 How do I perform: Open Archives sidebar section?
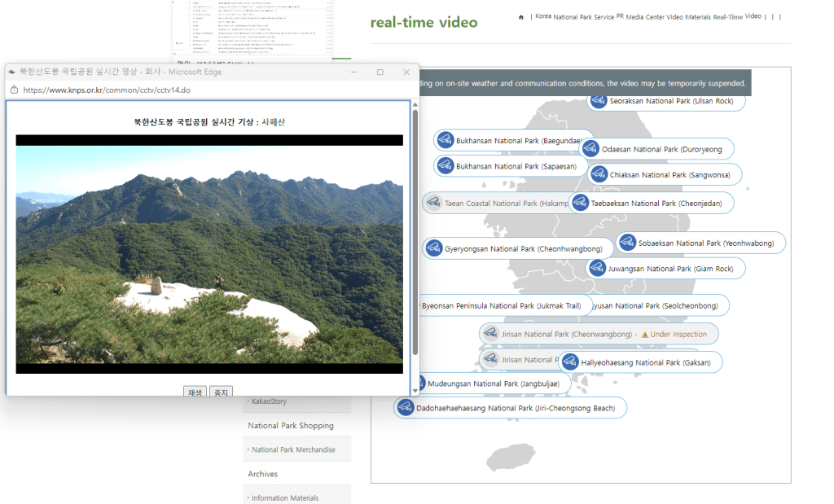click(263, 474)
